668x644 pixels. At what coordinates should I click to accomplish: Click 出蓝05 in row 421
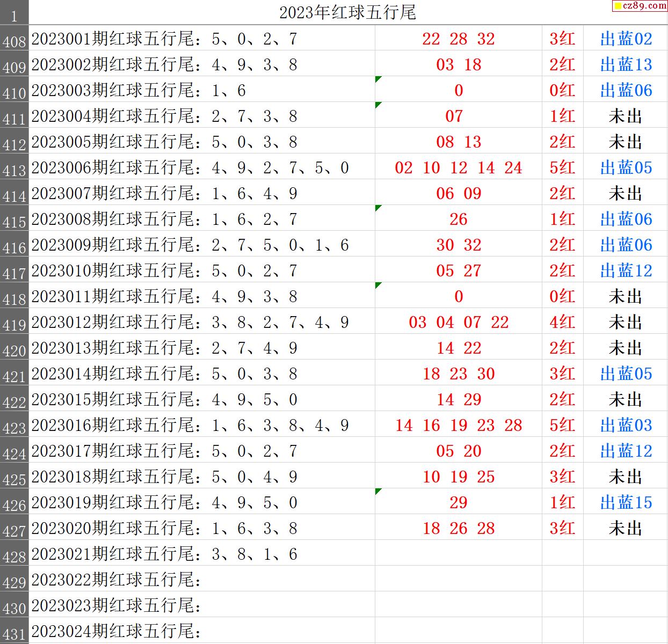pyautogui.click(x=626, y=373)
